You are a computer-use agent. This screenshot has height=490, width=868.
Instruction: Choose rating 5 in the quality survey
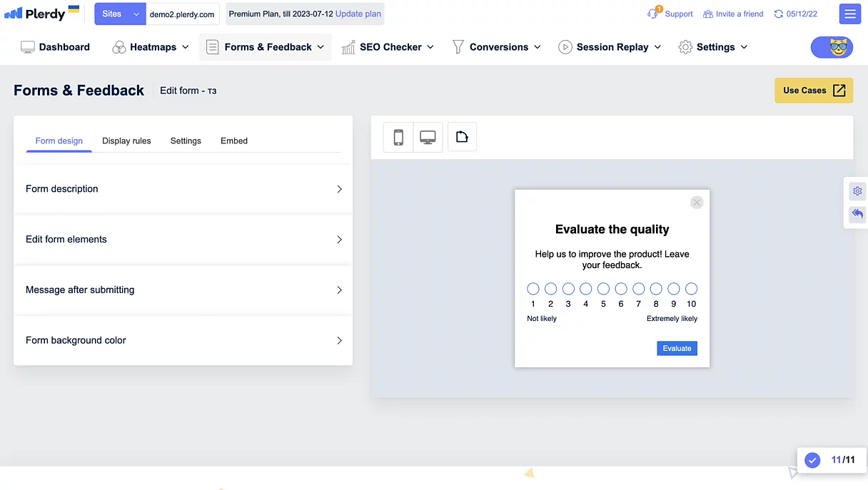pyautogui.click(x=603, y=288)
